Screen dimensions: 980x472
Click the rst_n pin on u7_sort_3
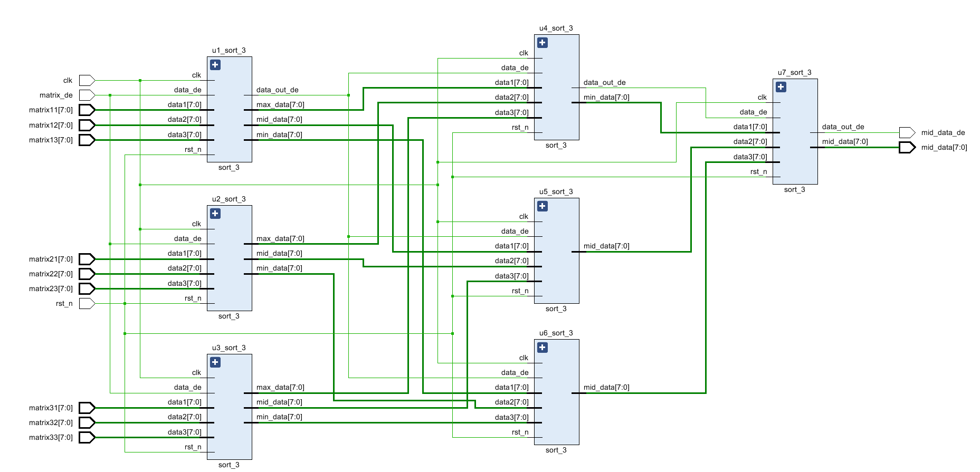[x=759, y=172]
